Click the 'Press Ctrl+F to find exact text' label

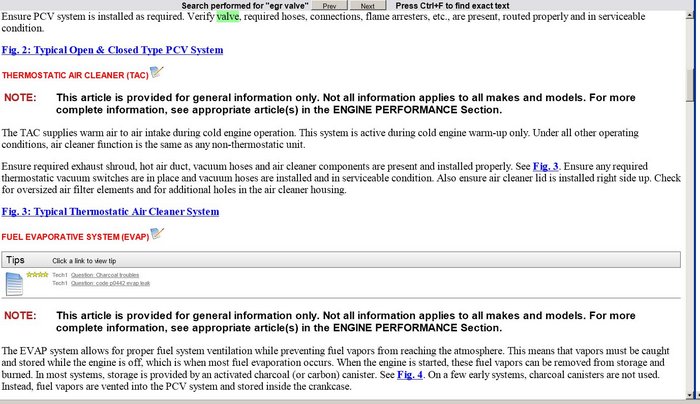point(452,6)
